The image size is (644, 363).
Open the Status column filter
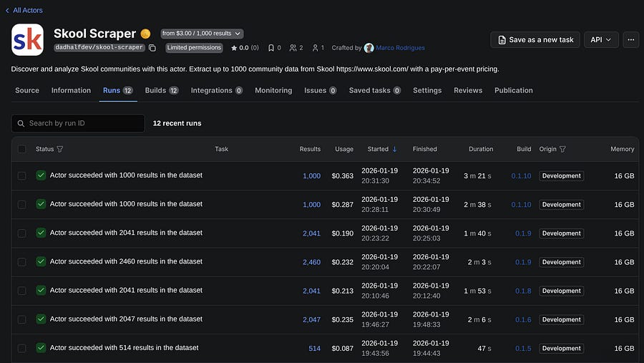tap(60, 149)
